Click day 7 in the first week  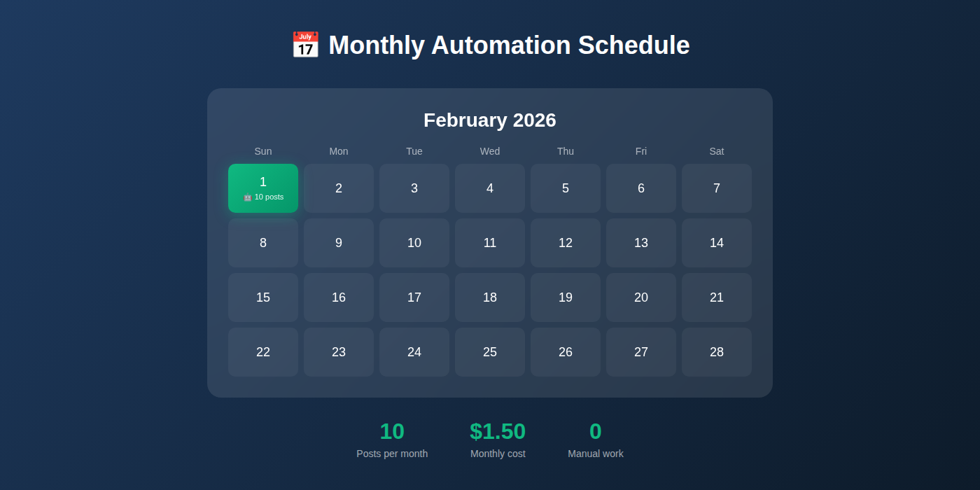point(717,188)
